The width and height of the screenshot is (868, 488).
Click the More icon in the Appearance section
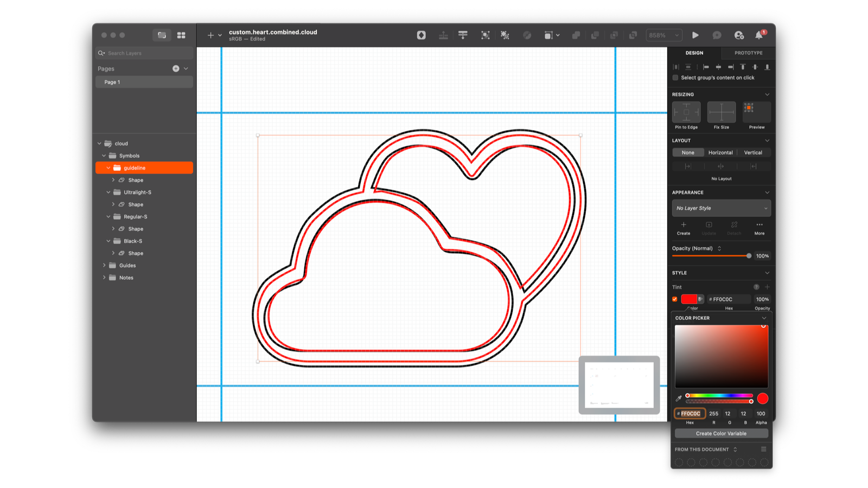[759, 224]
